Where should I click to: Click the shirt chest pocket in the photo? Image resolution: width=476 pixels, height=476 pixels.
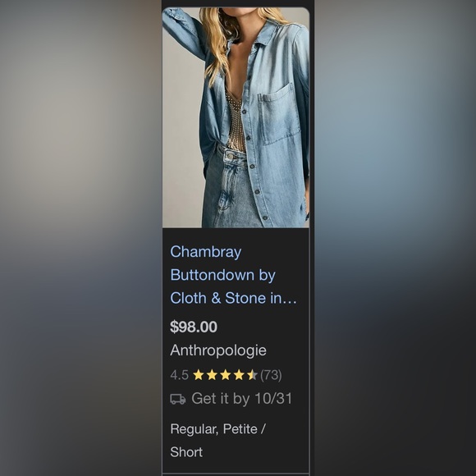tap(279, 114)
